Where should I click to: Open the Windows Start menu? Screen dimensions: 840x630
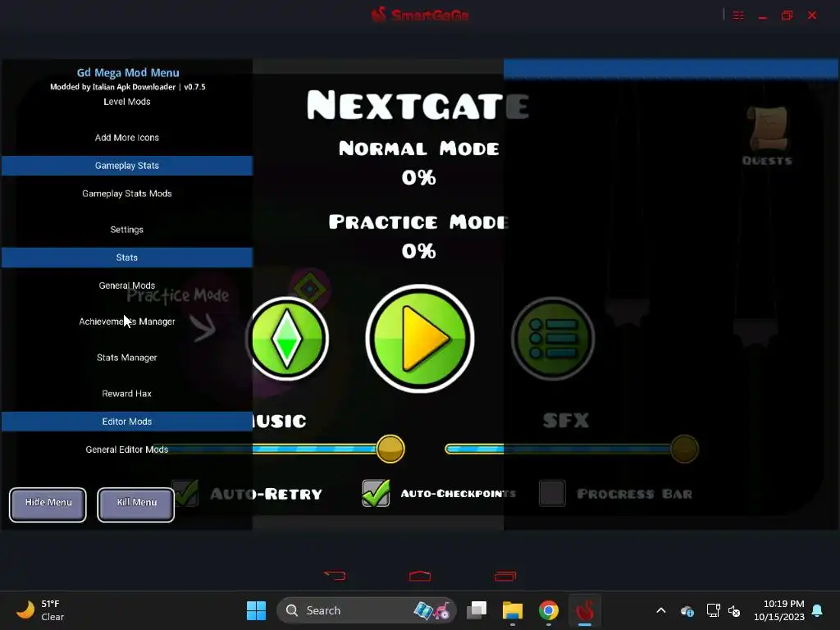[x=256, y=610]
